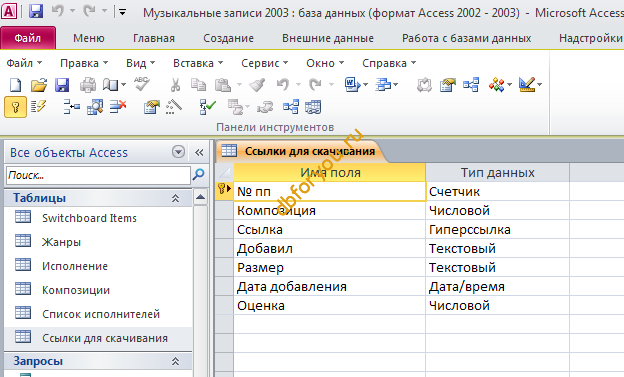
Task: Open the red Файл ribbon tab
Action: 28,38
